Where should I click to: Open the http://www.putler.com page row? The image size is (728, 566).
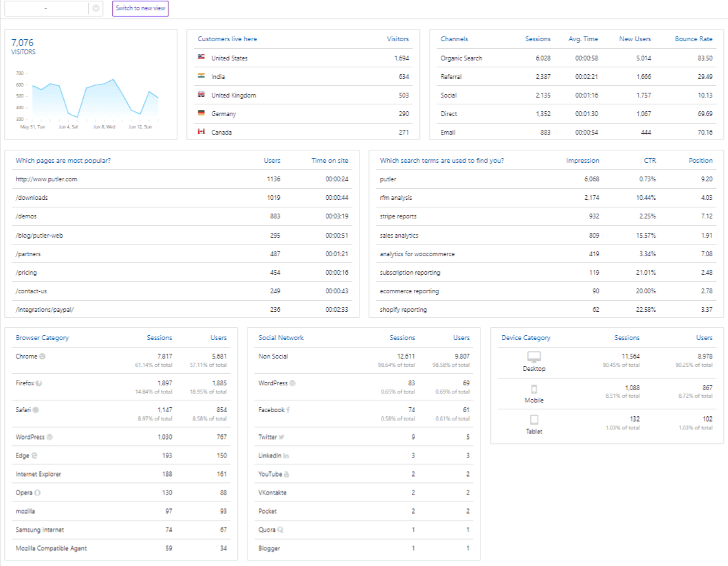[x=182, y=179]
